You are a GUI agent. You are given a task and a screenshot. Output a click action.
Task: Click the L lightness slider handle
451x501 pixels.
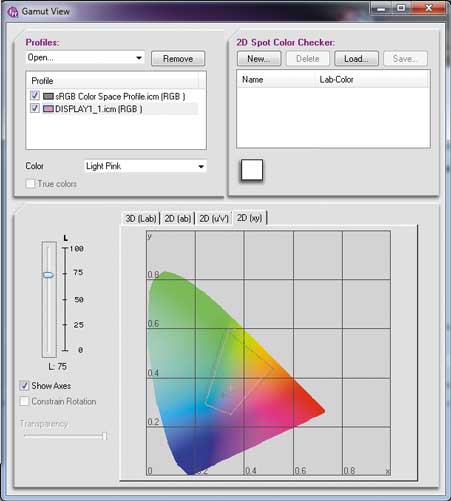pos(48,275)
